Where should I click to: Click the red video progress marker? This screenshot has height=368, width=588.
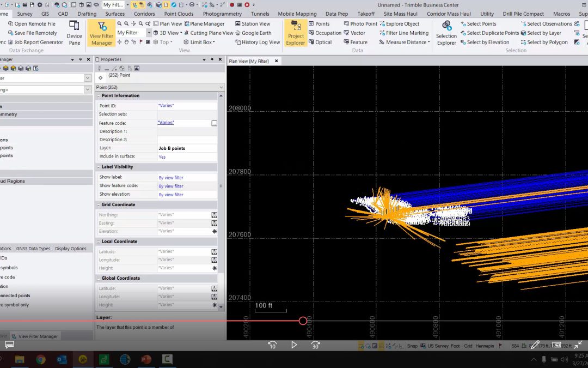(x=303, y=321)
